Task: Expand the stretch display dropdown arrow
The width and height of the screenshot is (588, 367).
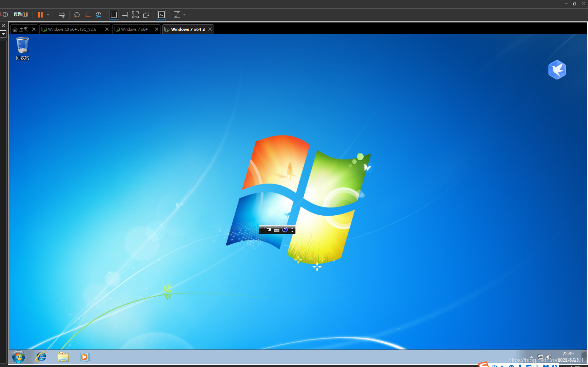Action: pos(184,15)
